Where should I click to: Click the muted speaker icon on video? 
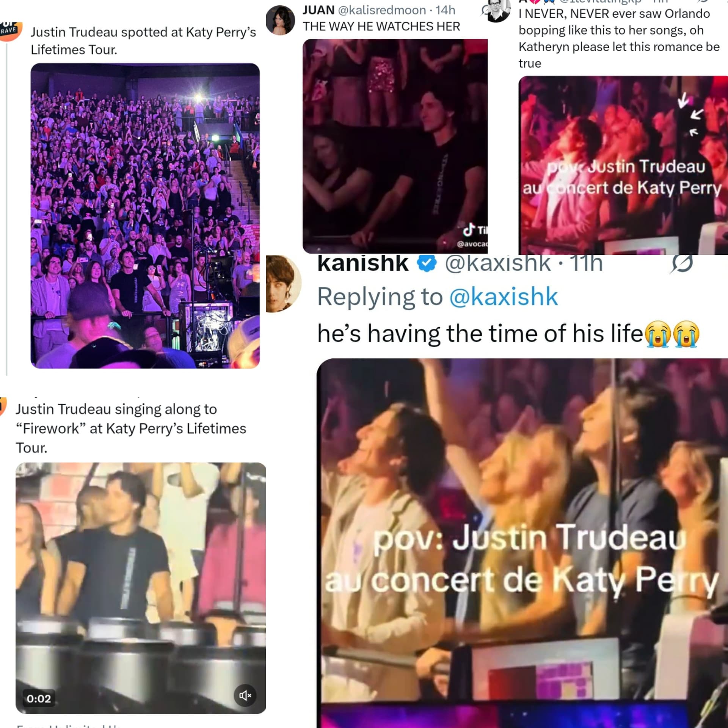point(245,695)
